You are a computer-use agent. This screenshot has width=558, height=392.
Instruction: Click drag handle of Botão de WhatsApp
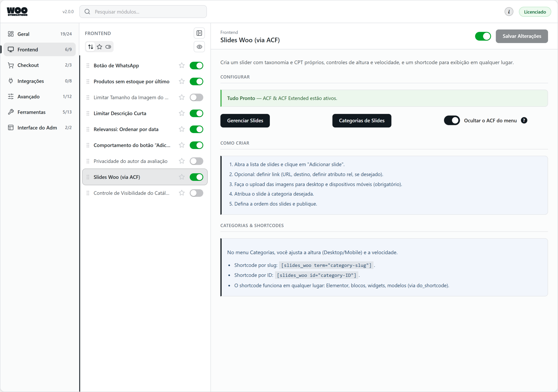click(x=88, y=65)
